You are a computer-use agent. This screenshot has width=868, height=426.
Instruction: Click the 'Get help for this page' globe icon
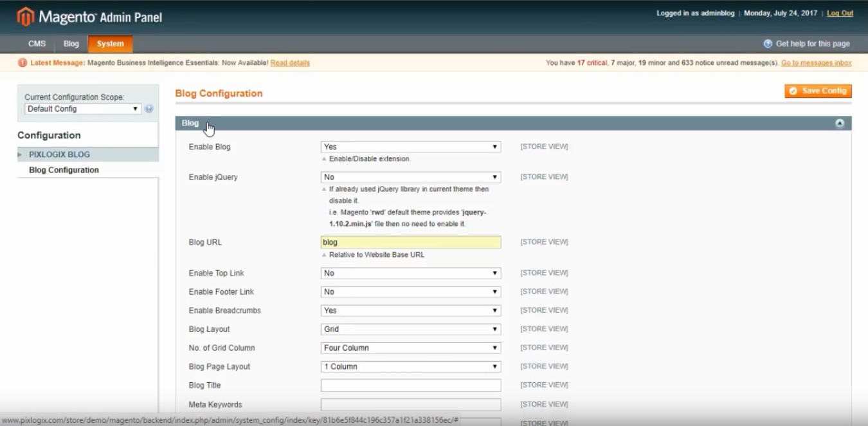(766, 44)
